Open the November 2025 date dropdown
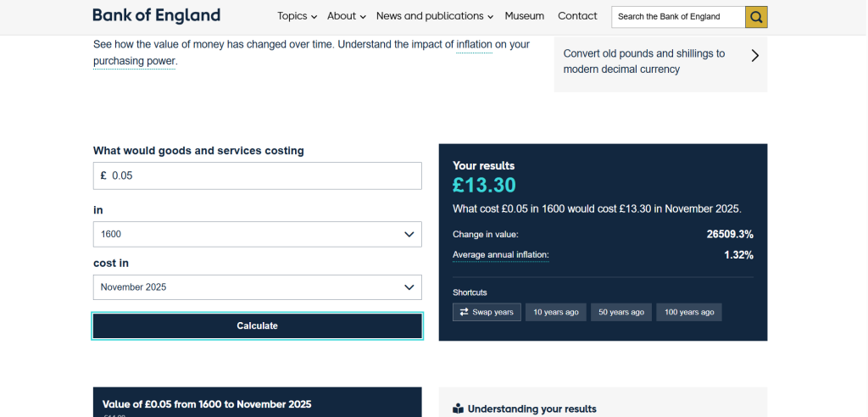The width and height of the screenshot is (868, 417). [x=257, y=287]
